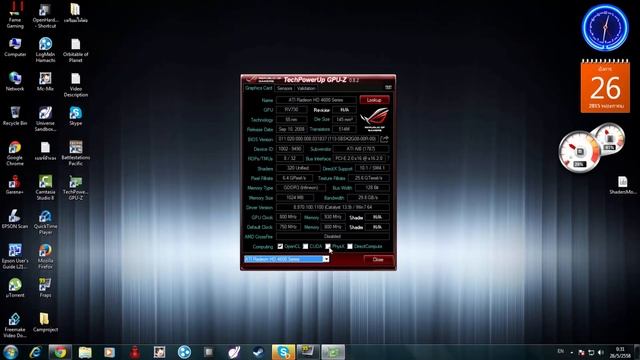The width and height of the screenshot is (640, 360).
Task: Click the Memory Size value 1024 MB
Action: pyautogui.click(x=295, y=198)
